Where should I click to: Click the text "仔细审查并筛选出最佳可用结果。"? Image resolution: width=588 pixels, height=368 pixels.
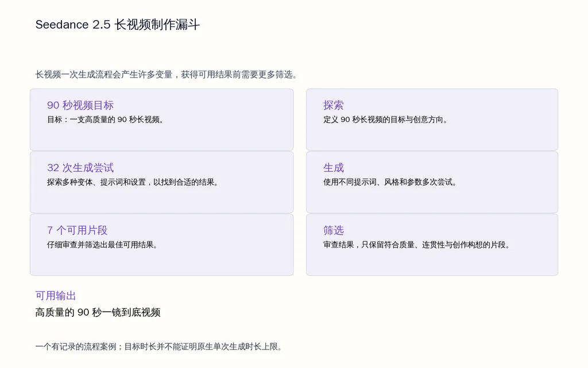pyautogui.click(x=102, y=245)
